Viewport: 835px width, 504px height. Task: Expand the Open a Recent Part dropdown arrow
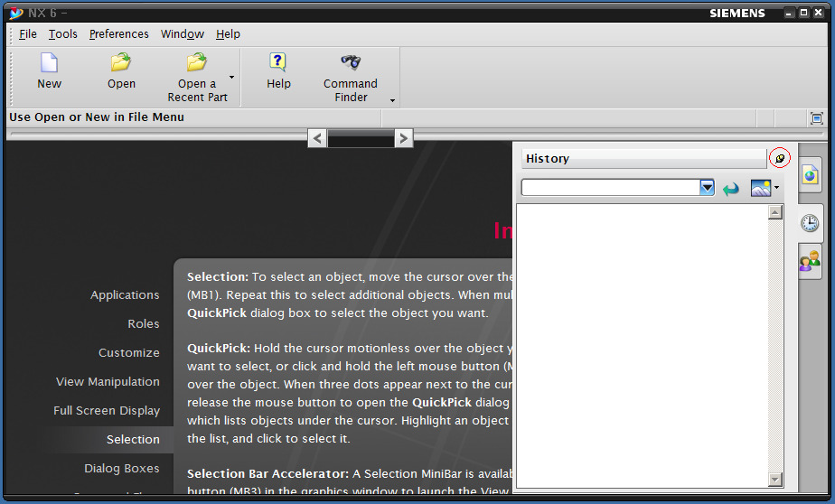(x=231, y=77)
